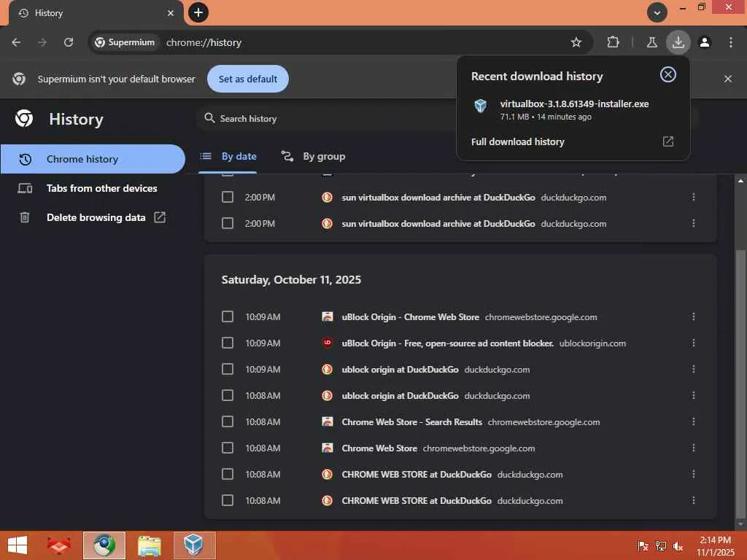Screen dimensions: 747x560
Task: Click the scrollbar down arrow
Action: 740,524
